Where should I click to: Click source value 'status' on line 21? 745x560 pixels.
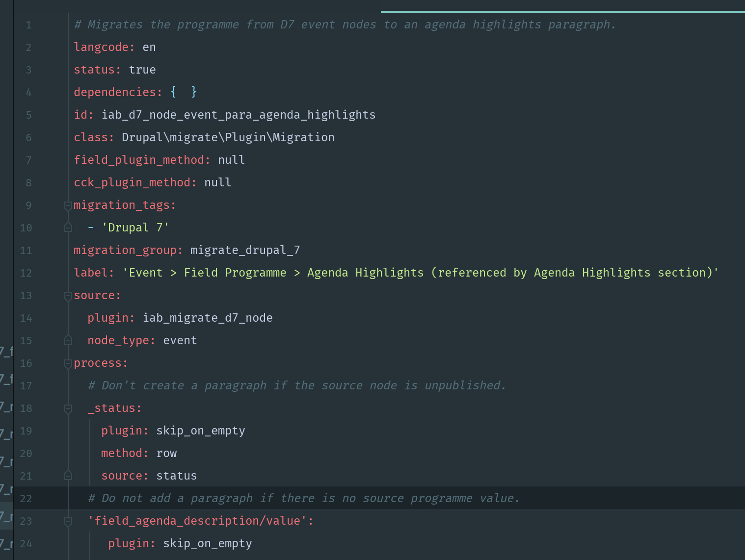point(177,476)
